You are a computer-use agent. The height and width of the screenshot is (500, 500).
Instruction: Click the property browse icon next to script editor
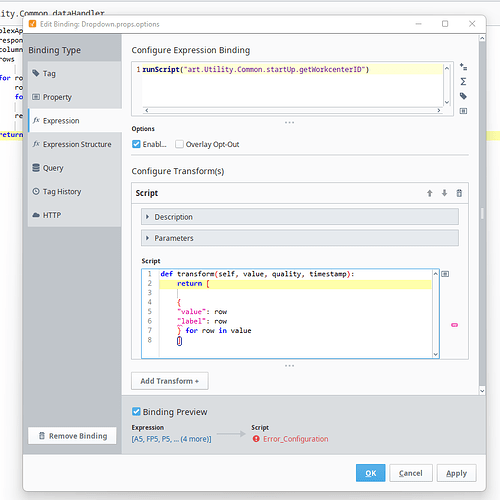click(x=445, y=274)
